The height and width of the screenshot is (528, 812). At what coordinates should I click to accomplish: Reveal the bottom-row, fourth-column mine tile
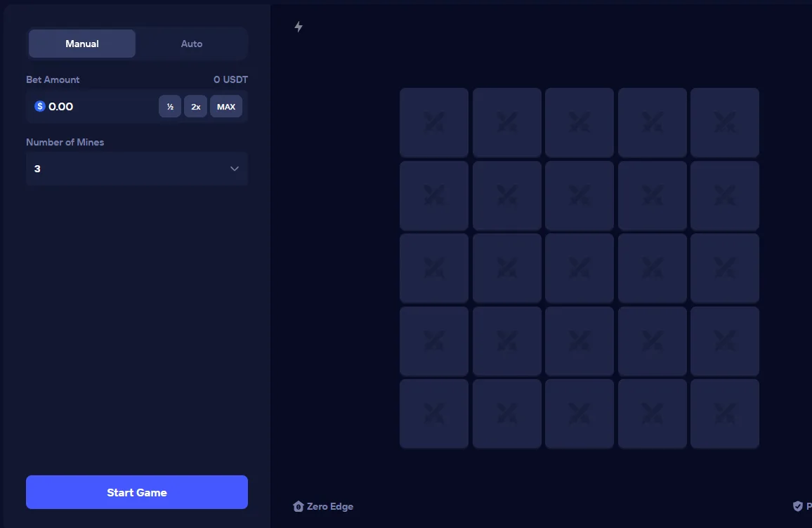(x=653, y=414)
